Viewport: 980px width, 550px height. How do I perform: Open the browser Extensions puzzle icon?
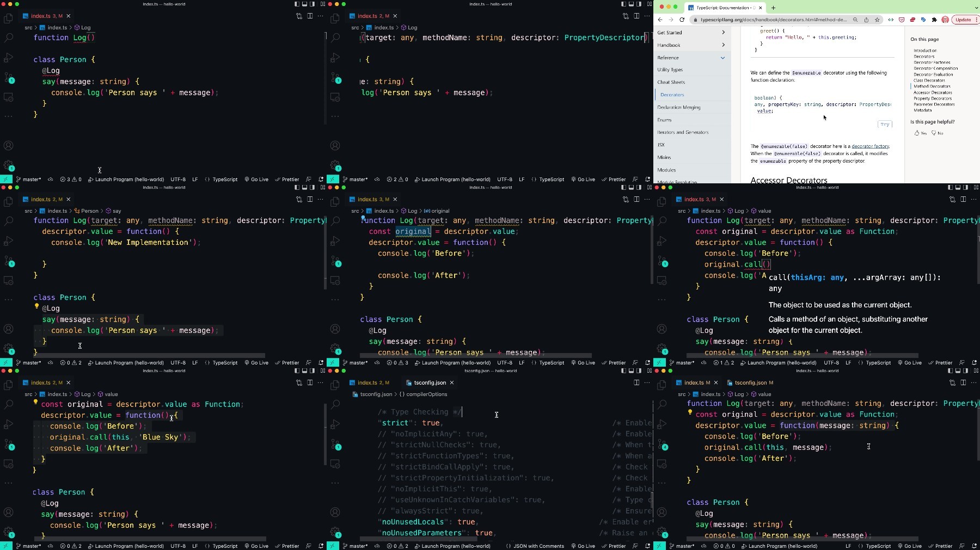pyautogui.click(x=934, y=20)
